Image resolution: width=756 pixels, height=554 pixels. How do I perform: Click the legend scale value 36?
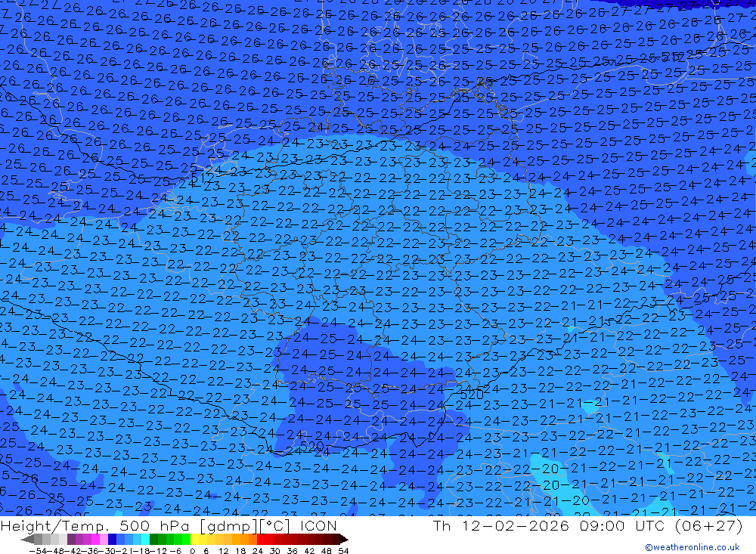(292, 551)
